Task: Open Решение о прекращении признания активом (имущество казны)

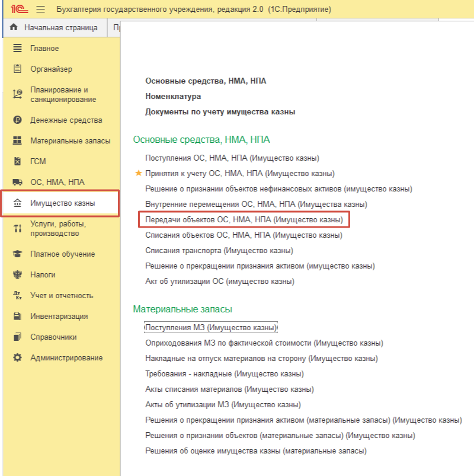Action: [260, 266]
